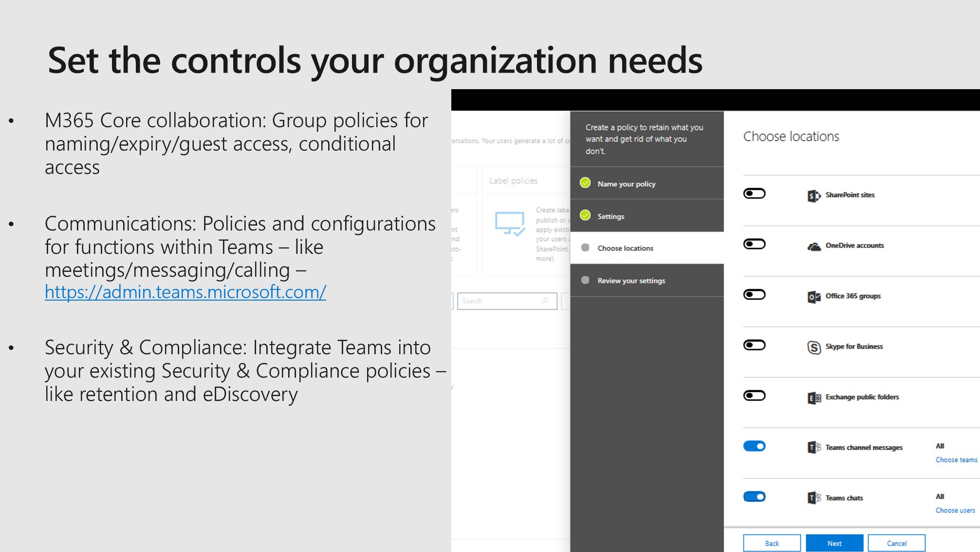
Task: Click the Exchange public folders icon
Action: (814, 398)
